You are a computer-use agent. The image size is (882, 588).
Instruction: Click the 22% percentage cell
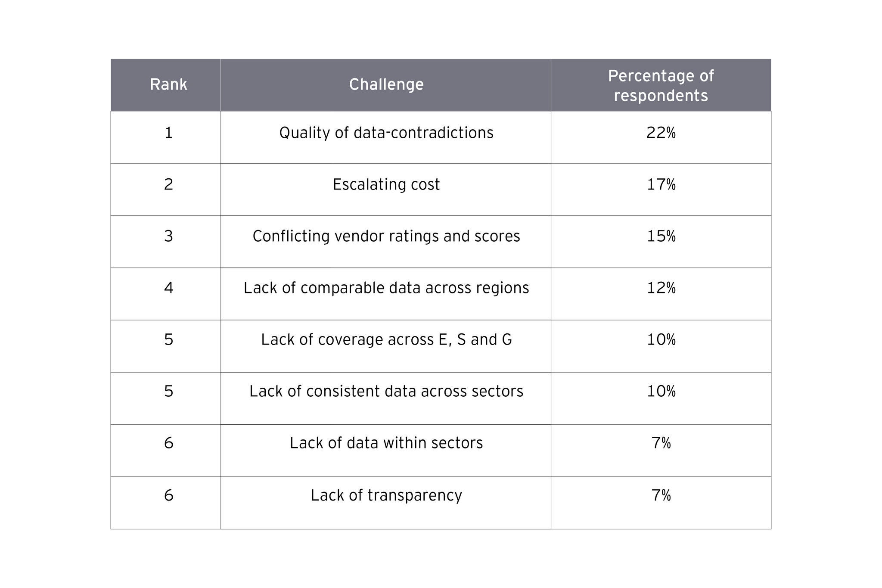click(661, 133)
